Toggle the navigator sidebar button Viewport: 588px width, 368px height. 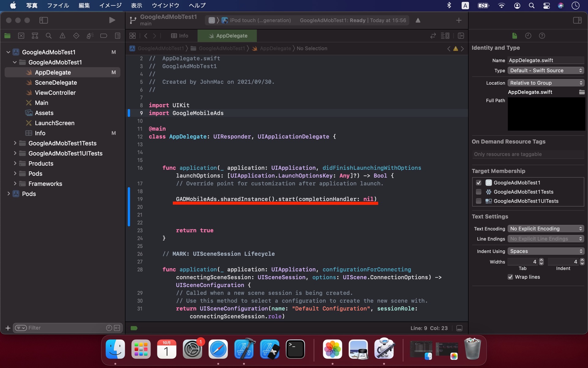tap(43, 20)
